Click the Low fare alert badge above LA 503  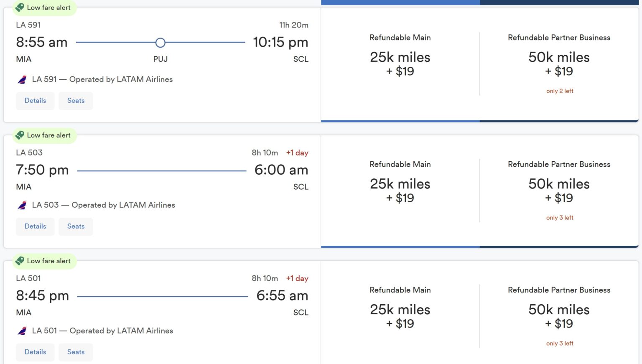[x=44, y=135]
